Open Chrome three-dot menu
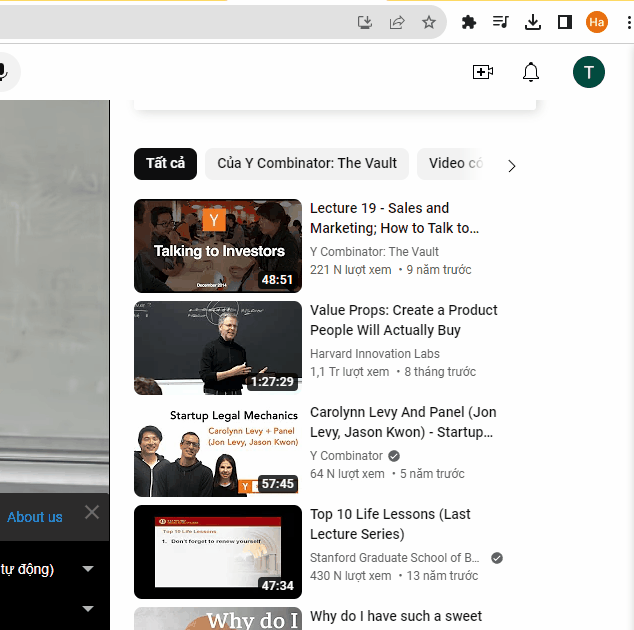Image resolution: width=634 pixels, height=630 pixels. coord(629,22)
